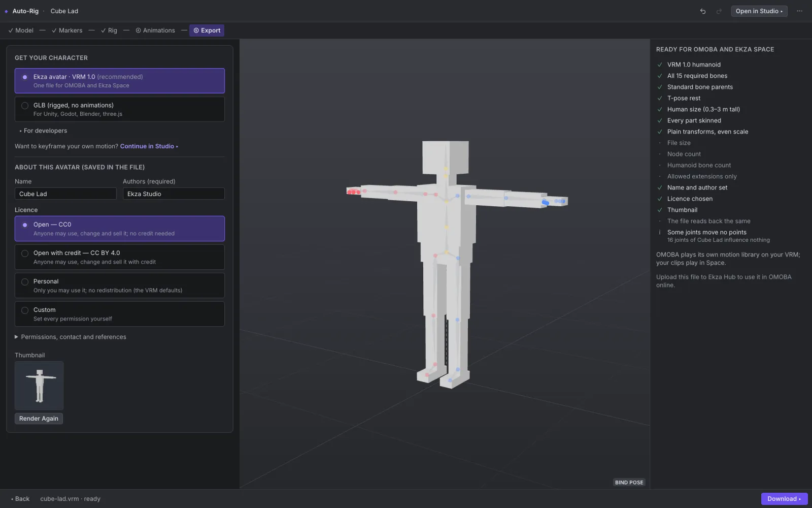The height and width of the screenshot is (508, 812).
Task: Go to the Rig step
Action: (109, 30)
